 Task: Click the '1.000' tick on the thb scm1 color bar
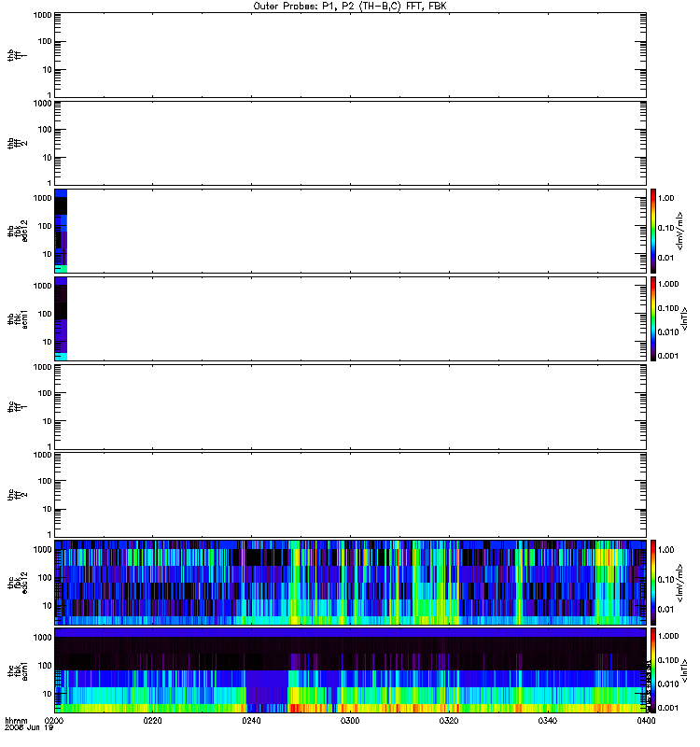coord(668,284)
